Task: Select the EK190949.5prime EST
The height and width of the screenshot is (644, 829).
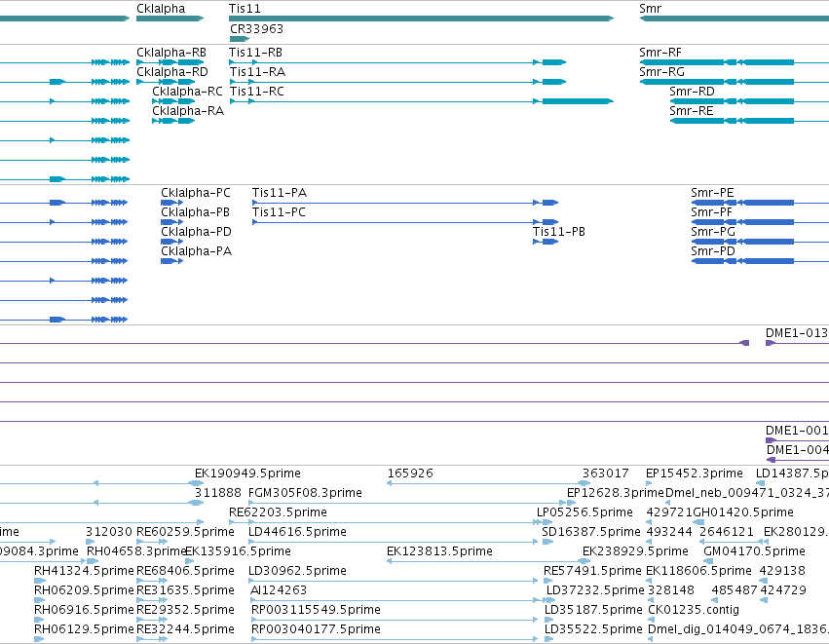Action: pos(247,474)
